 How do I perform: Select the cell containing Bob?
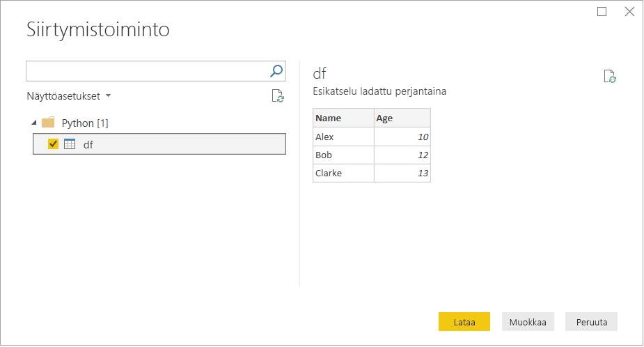[343, 155]
